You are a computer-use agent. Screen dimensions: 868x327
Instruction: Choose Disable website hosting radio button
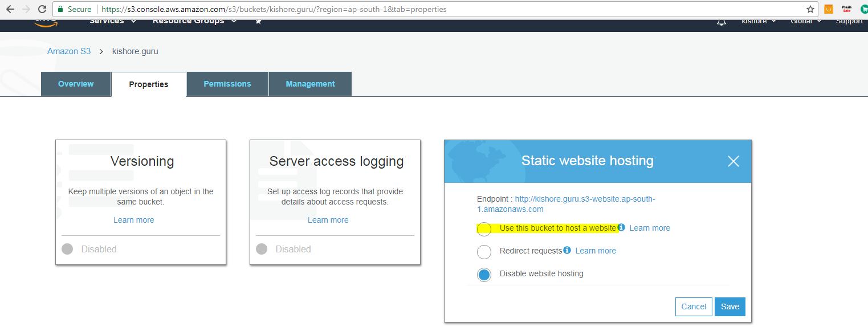pos(484,275)
